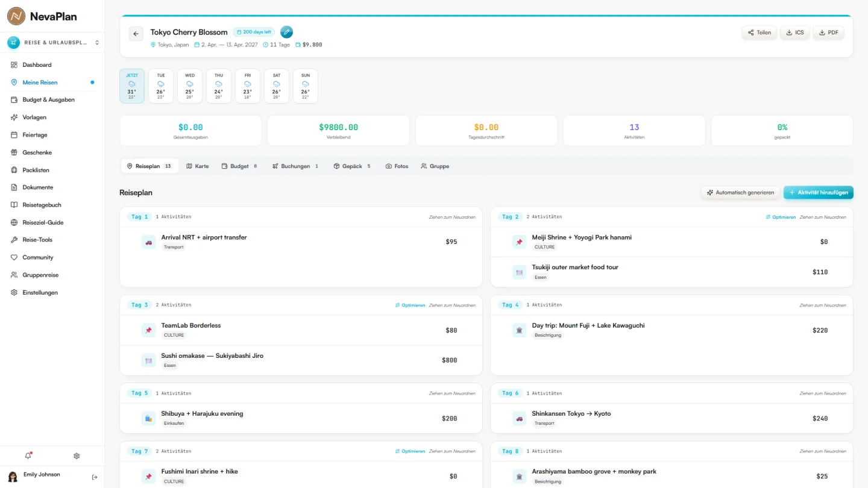Click Optimieren link on Tag 2
Viewport: 868px width, 488px height.
[x=781, y=217]
